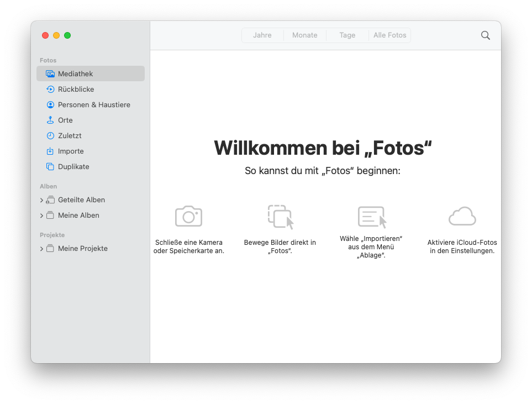Select the Meine Projekte label

point(83,249)
